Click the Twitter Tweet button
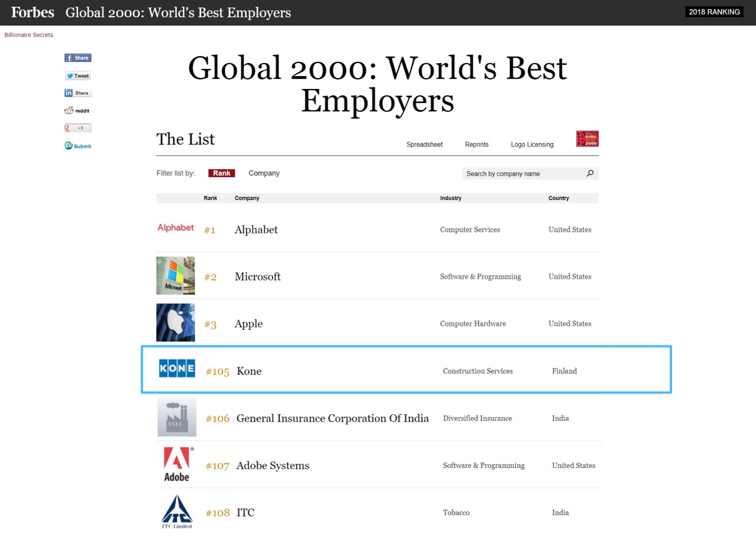 point(78,76)
